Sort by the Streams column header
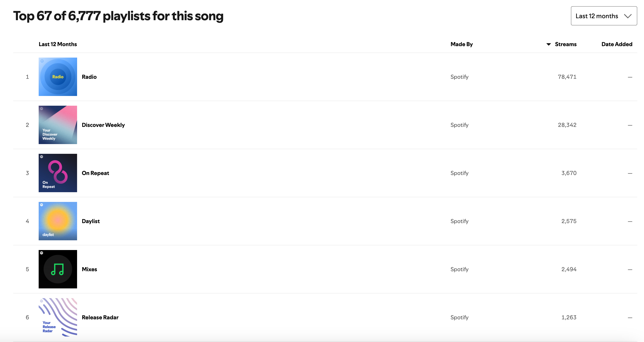644x342 pixels. coord(565,44)
